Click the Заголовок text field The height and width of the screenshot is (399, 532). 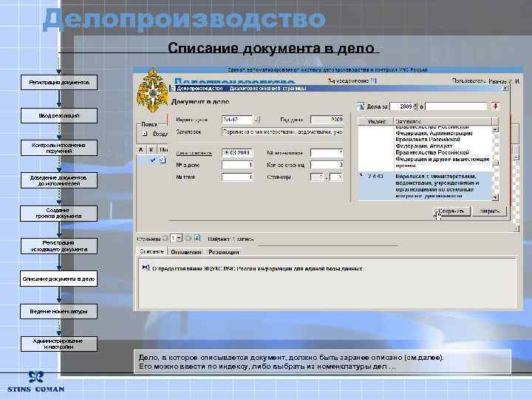pos(282,132)
